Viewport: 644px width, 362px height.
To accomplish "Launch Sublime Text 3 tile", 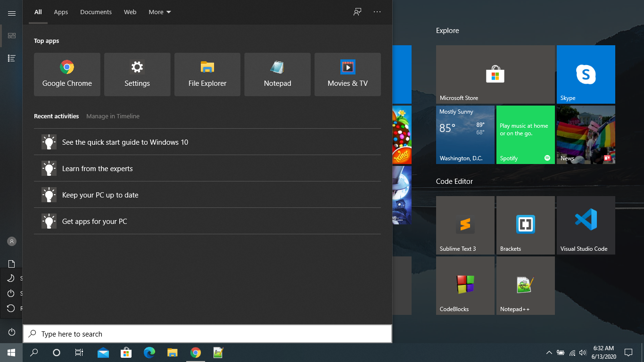I will (465, 225).
